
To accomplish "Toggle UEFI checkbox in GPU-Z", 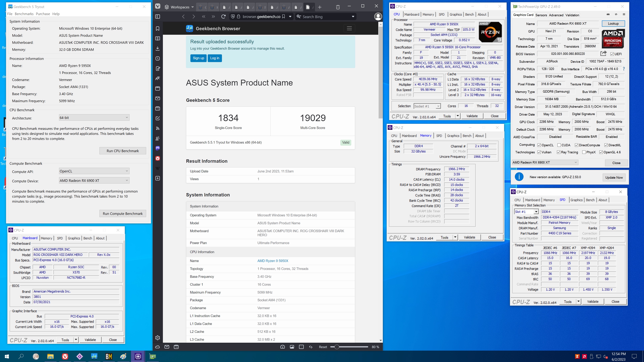I will [612, 54].
